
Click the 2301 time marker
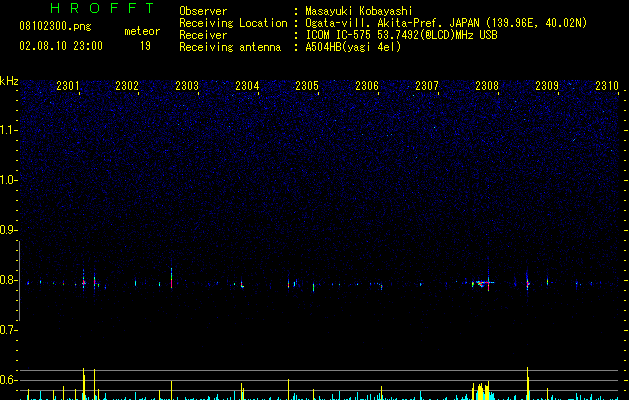click(67, 86)
